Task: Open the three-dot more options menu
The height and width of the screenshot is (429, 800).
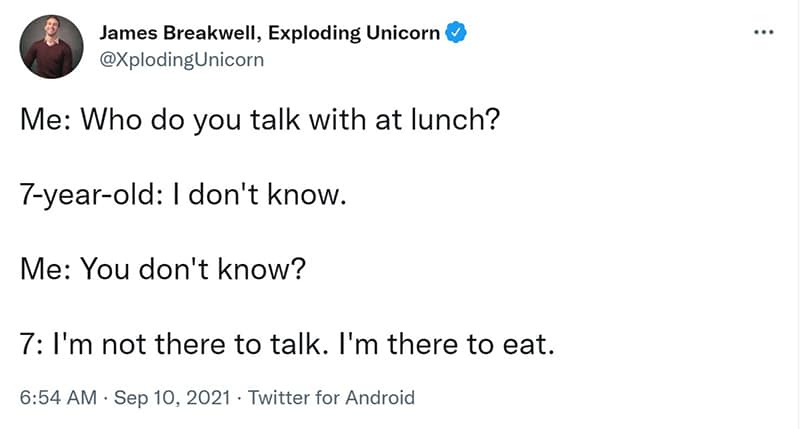Action: 764,32
